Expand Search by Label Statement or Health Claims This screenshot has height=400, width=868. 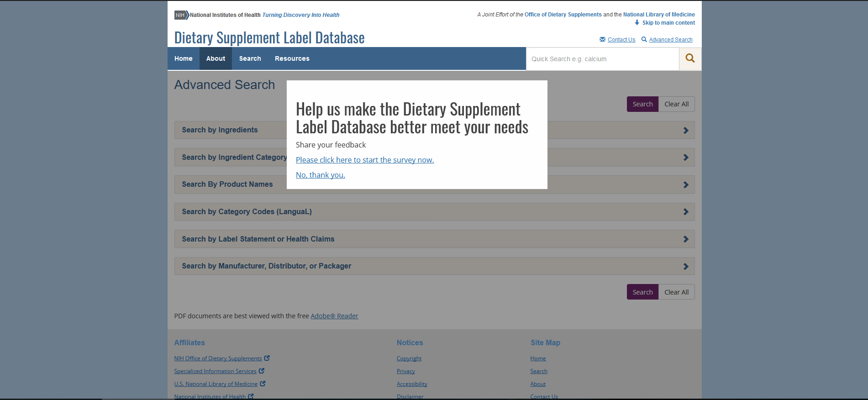(x=685, y=239)
